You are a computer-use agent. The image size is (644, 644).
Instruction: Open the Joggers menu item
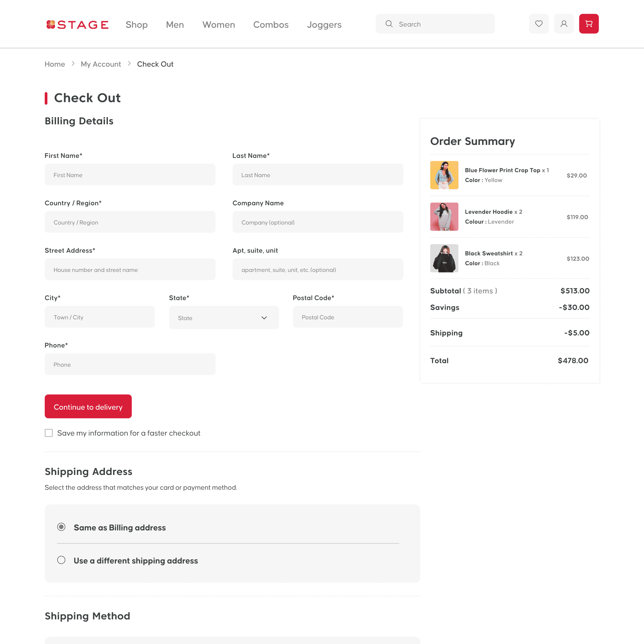(x=324, y=25)
